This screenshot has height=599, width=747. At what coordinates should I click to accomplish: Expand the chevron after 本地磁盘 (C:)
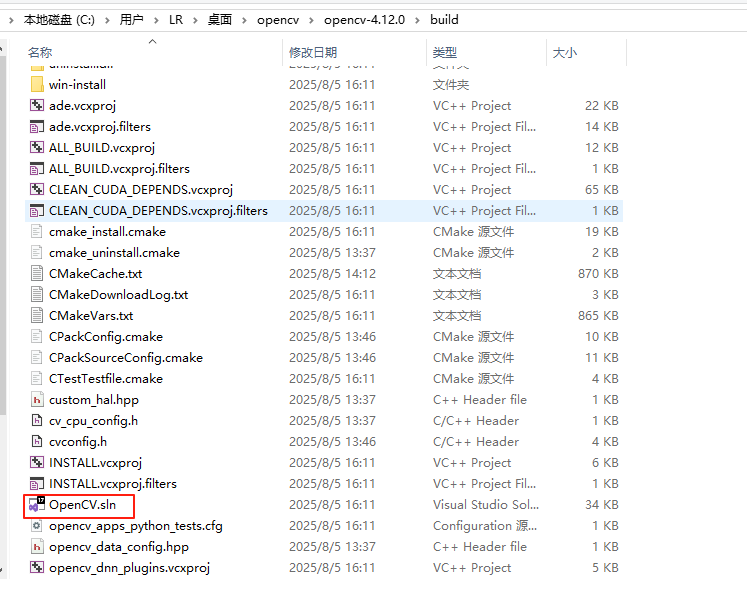pyautogui.click(x=107, y=20)
